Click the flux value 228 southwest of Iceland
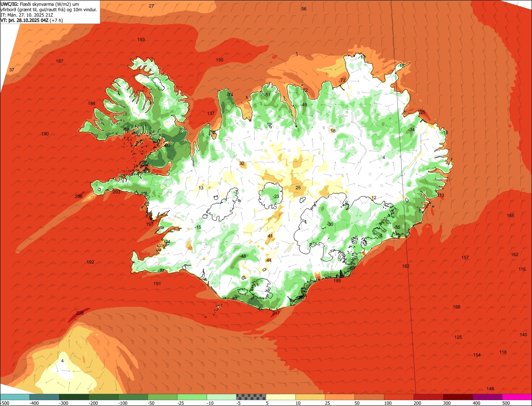Image resolution: width=532 pixels, height=406 pixels. click(80, 313)
